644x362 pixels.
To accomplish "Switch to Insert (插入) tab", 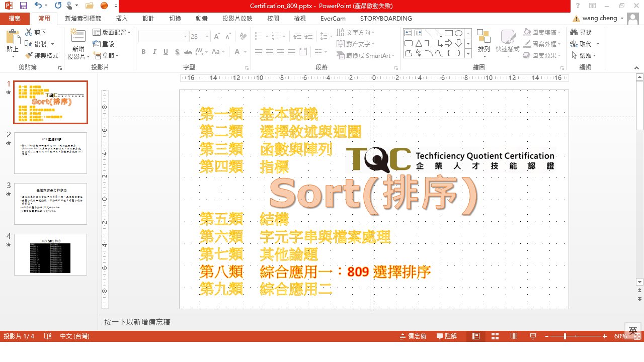I will pyautogui.click(x=122, y=18).
